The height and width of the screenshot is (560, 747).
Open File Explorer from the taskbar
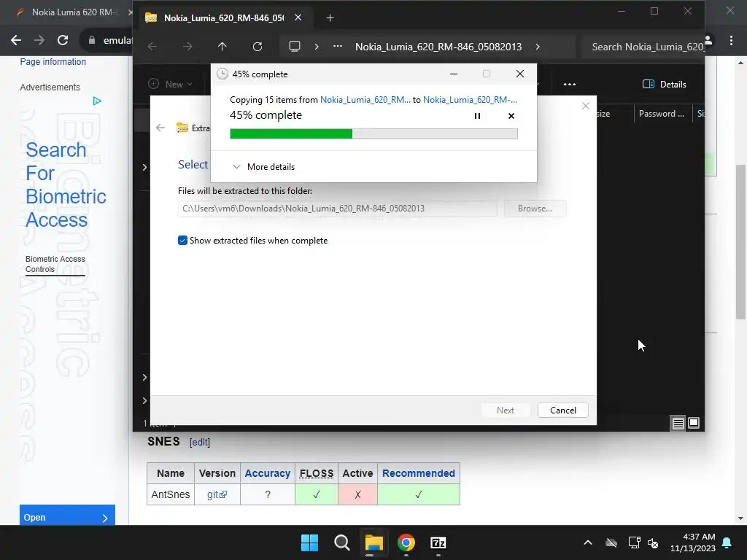click(x=374, y=542)
